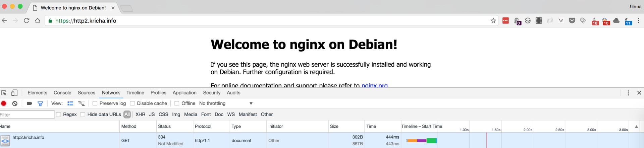Bookmark this page with the star
Image resolution: width=644 pixels, height=148 pixels.
(493, 21)
